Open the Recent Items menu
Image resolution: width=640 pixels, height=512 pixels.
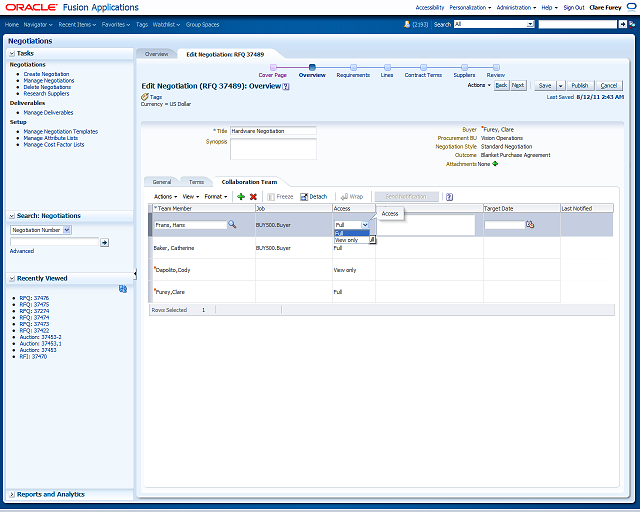click(x=77, y=24)
